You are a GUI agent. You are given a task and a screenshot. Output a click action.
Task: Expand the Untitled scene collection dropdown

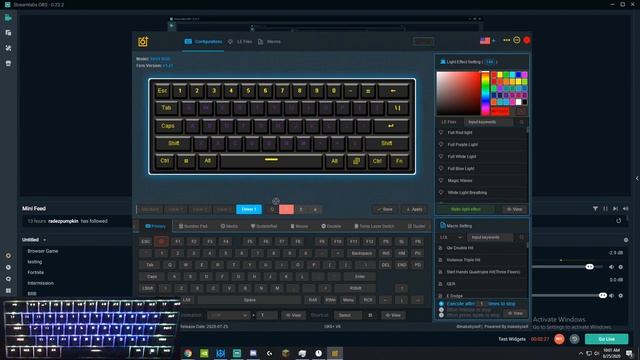44,240
